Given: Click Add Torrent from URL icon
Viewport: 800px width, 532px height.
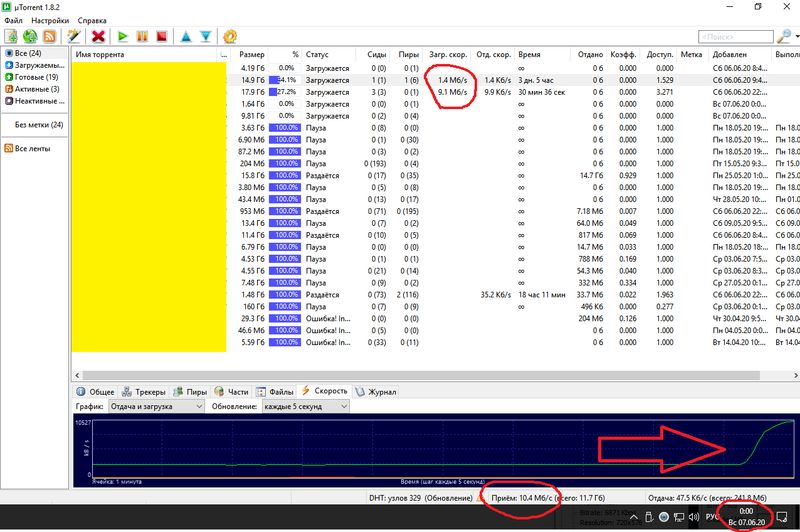Looking at the screenshot, I should [30, 36].
